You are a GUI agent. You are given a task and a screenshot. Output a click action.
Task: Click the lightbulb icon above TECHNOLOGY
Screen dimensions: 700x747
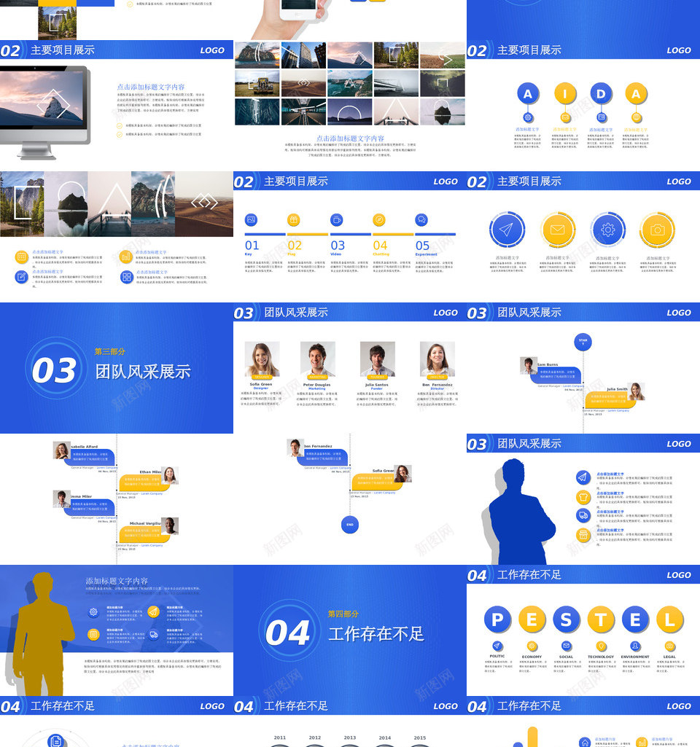pos(601,646)
